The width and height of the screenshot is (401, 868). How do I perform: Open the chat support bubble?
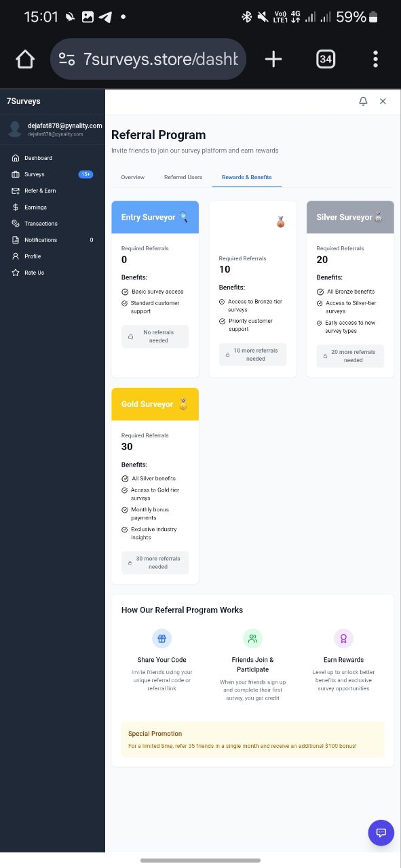click(x=381, y=832)
